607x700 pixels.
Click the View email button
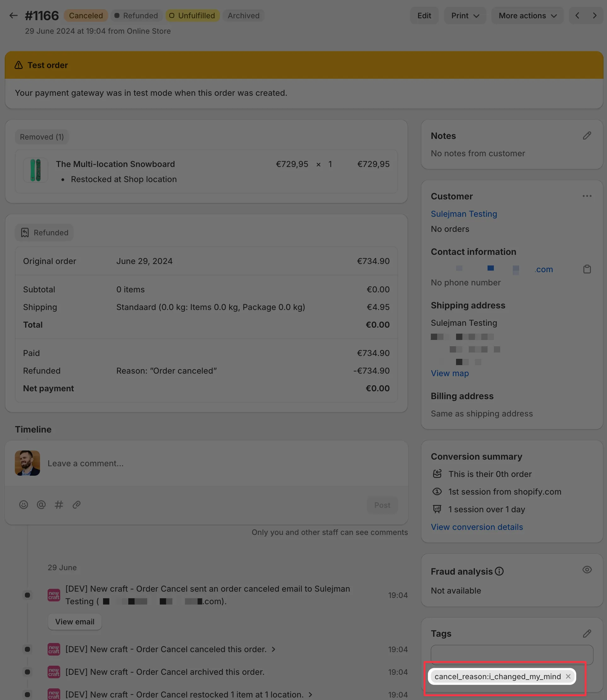74,622
